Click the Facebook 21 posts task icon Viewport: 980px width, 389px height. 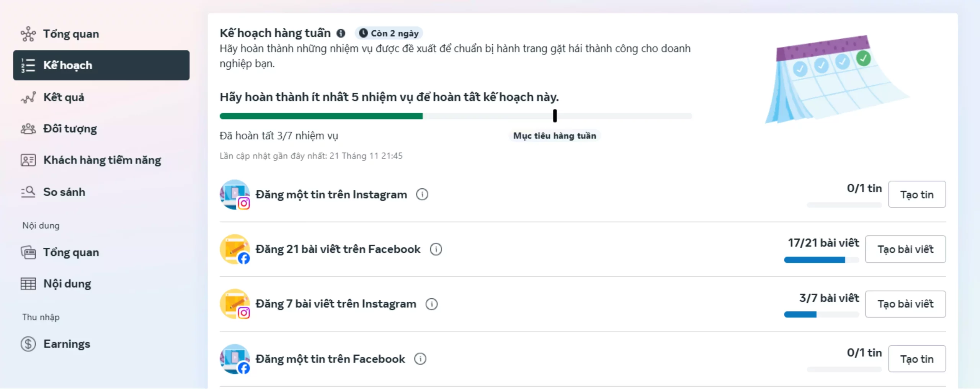click(x=235, y=249)
